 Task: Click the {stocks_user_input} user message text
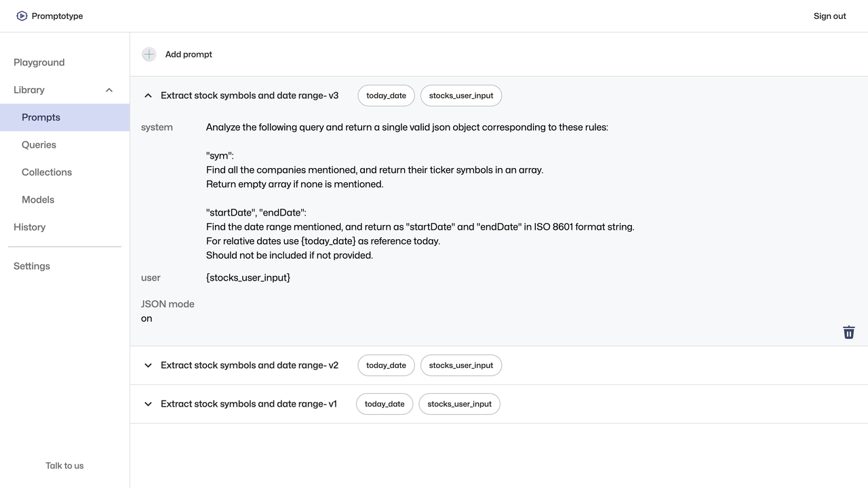pos(248,278)
